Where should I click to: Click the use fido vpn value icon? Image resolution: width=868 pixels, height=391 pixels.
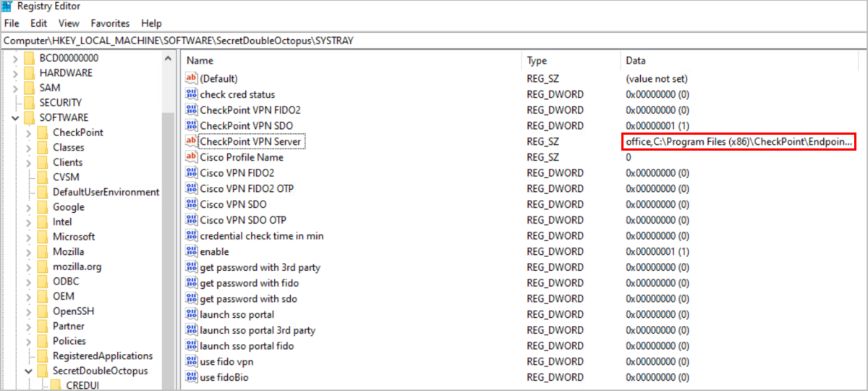192,361
